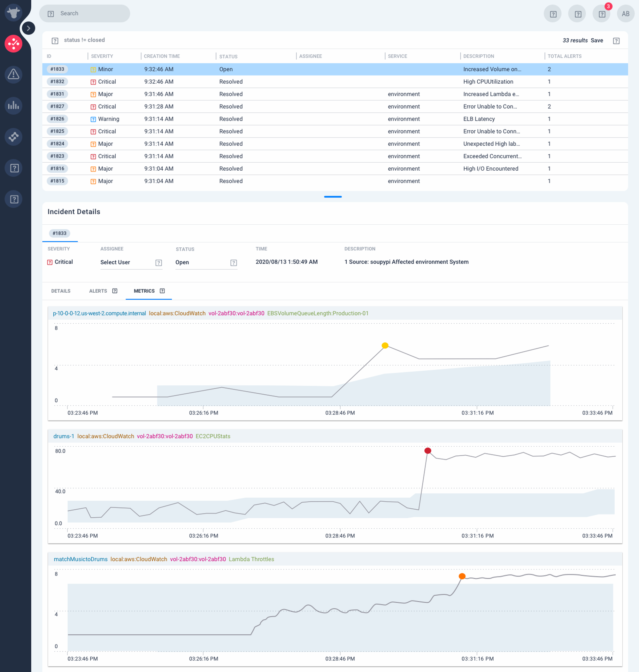This screenshot has height=672, width=639.
Task: Save the current filter
Action: pos(597,41)
